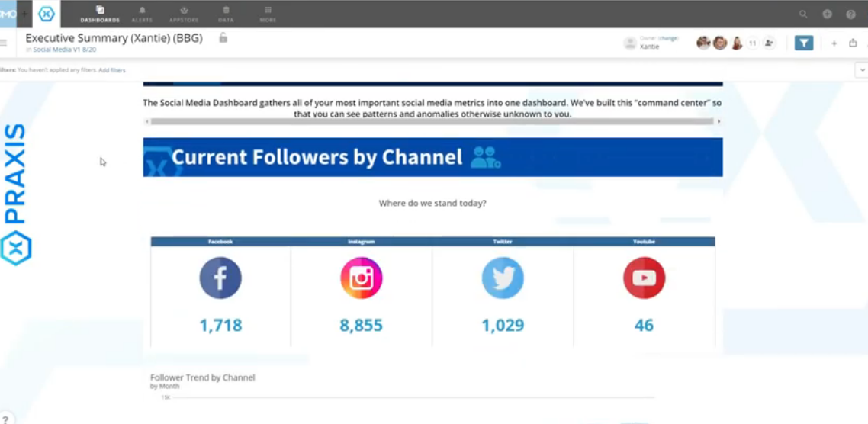868x424 pixels.
Task: Click the description horizontal scrollbar
Action: point(432,121)
